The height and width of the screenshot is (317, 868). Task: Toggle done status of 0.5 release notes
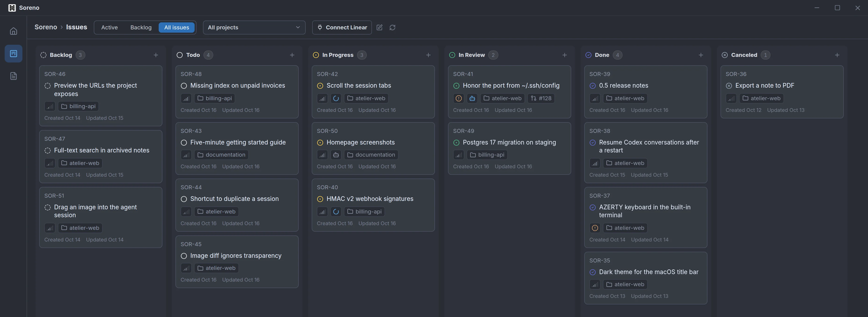[x=592, y=86]
